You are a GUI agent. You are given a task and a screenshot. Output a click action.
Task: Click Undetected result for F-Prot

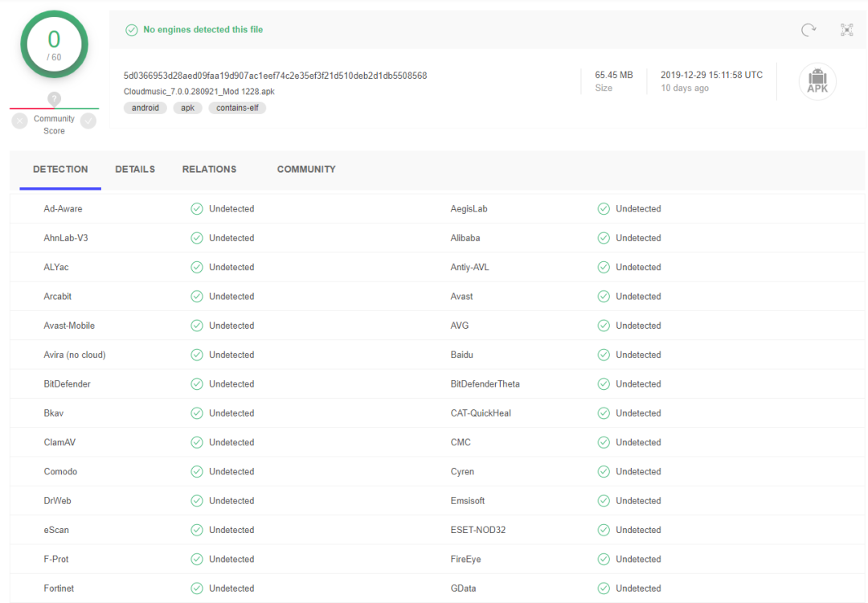click(x=231, y=560)
